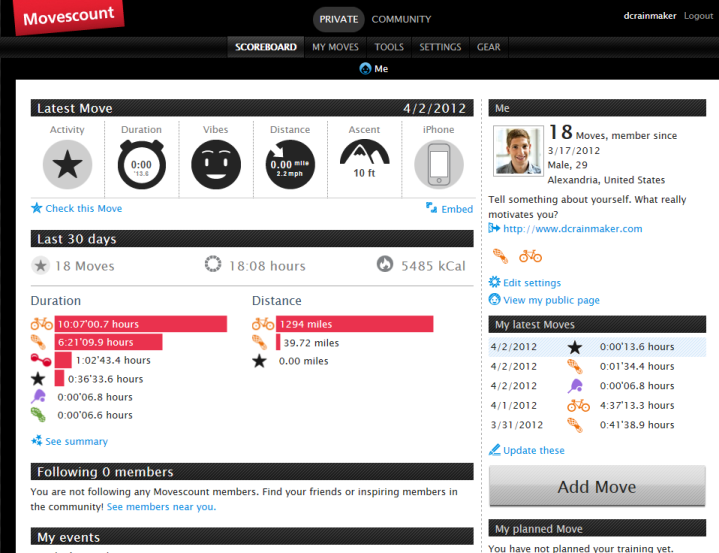Viewport: 719px width, 553px height.
Task: Click the shoe icon beside 39.72 miles
Action: coord(260,343)
